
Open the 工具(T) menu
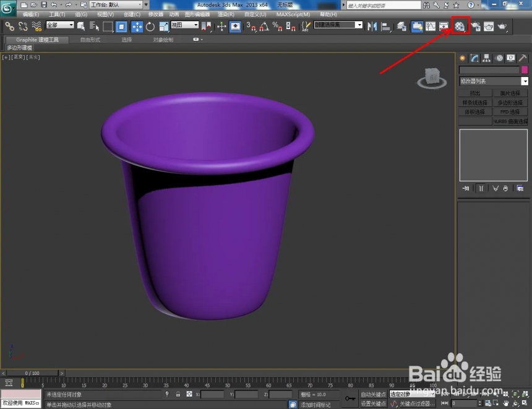(x=57, y=14)
